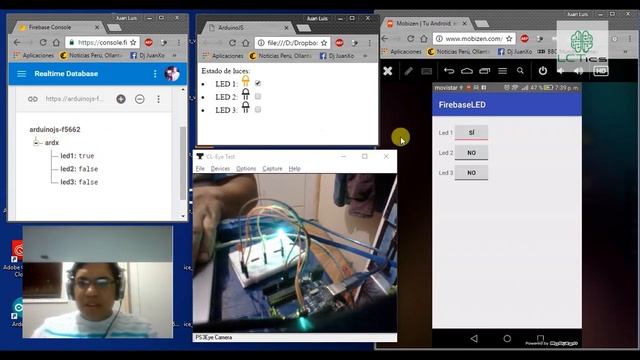Remove node with minus circle icon

pos(140,99)
